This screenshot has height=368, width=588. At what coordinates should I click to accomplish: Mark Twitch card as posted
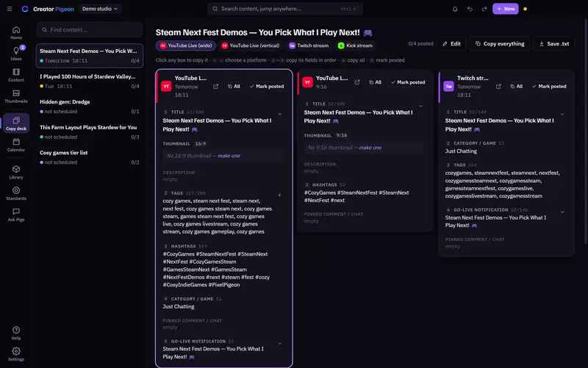pos(549,86)
